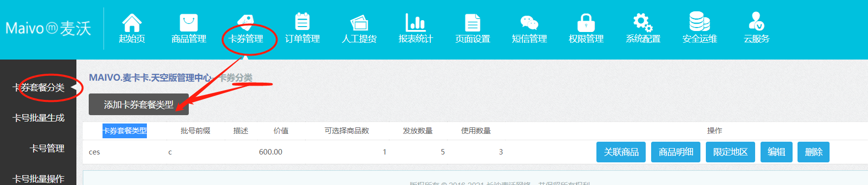Open 系统配置 gears icon
The image size is (868, 185).
(x=643, y=23)
